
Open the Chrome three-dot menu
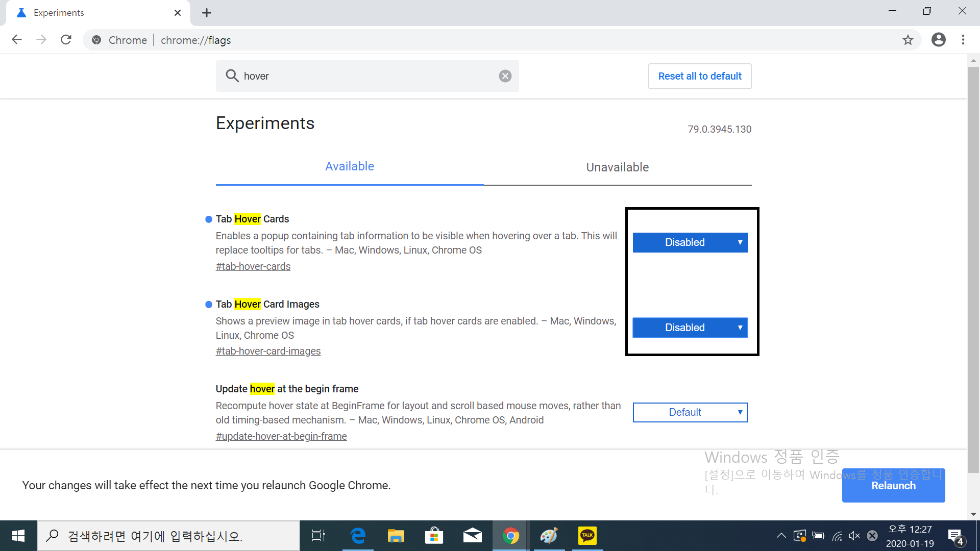coord(963,40)
